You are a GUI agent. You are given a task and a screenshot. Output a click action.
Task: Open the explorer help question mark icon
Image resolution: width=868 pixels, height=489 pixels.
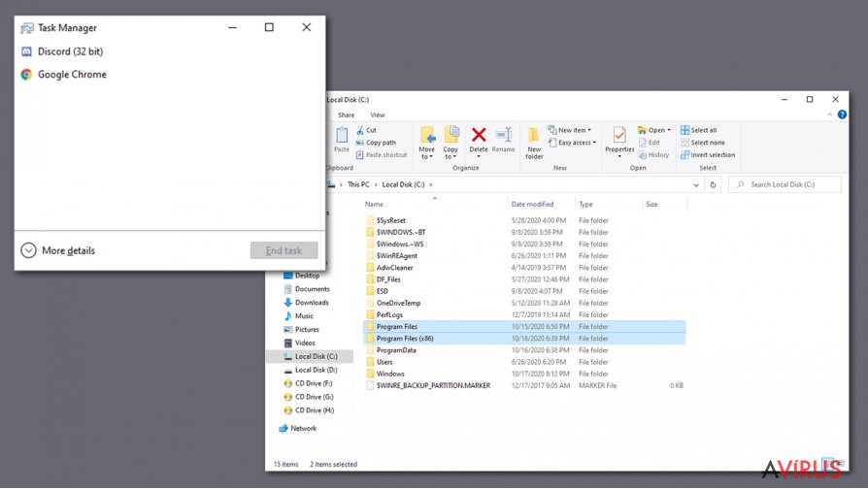(842, 114)
